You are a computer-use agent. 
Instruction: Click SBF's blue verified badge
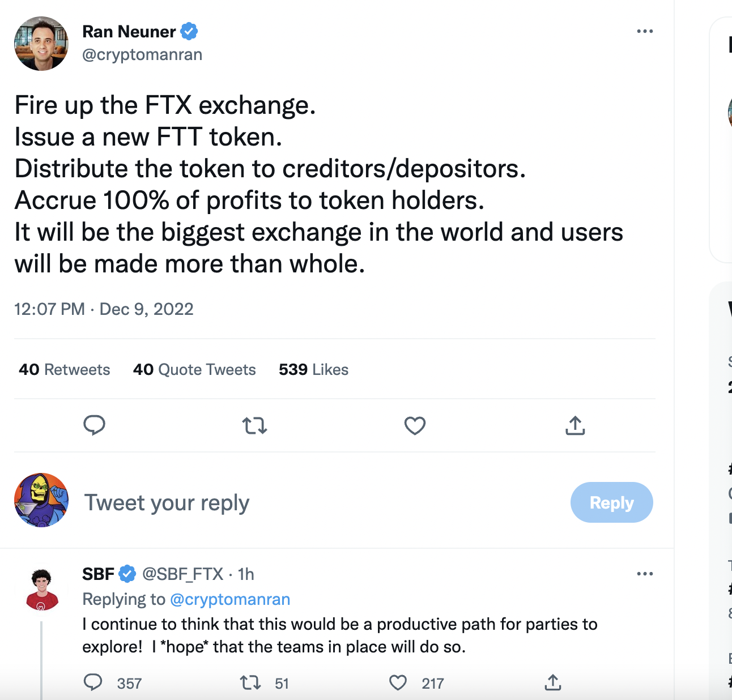pos(127,574)
